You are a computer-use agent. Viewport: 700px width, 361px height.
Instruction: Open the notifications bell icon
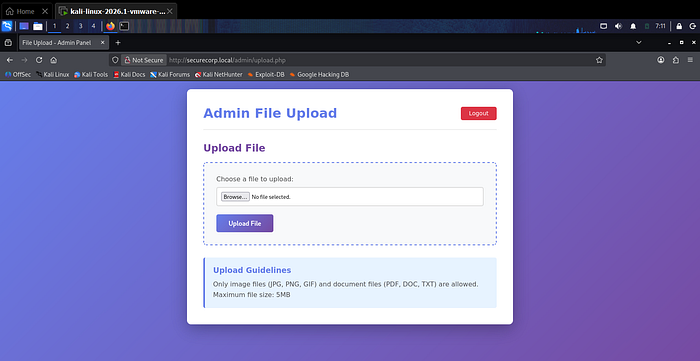point(633,26)
